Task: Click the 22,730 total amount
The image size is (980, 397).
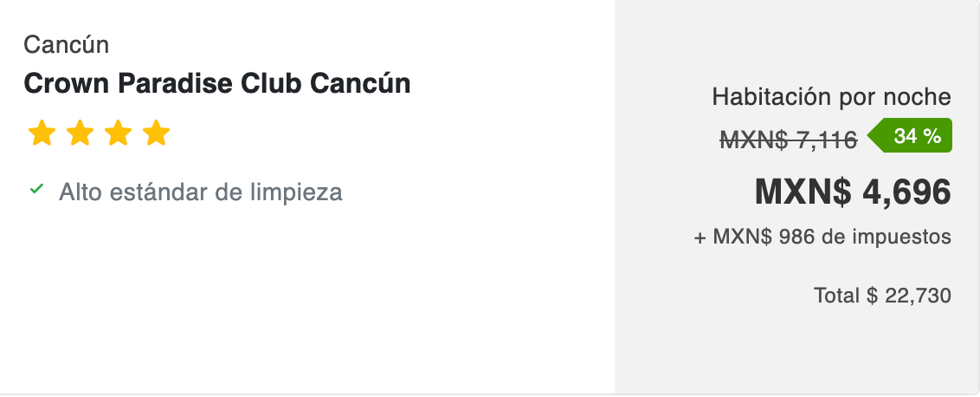Action: [919, 296]
